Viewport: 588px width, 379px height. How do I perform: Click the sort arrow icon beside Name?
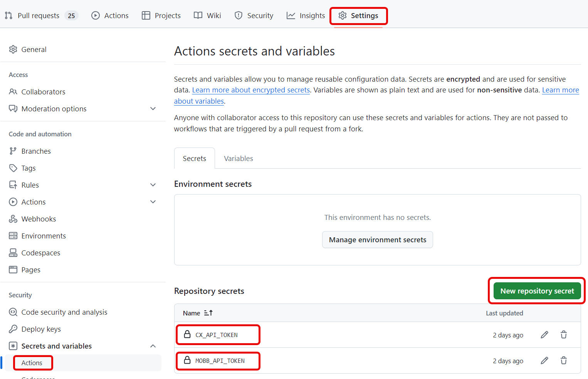tap(208, 313)
